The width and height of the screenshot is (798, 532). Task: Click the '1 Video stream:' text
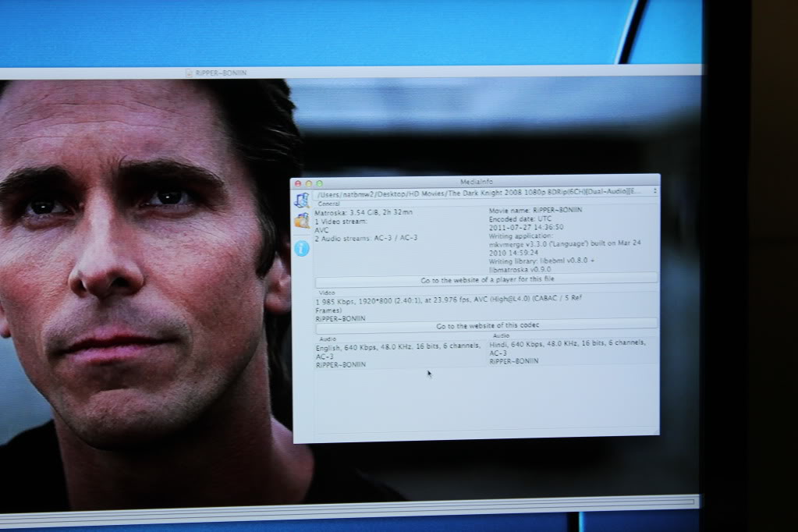[x=340, y=222]
